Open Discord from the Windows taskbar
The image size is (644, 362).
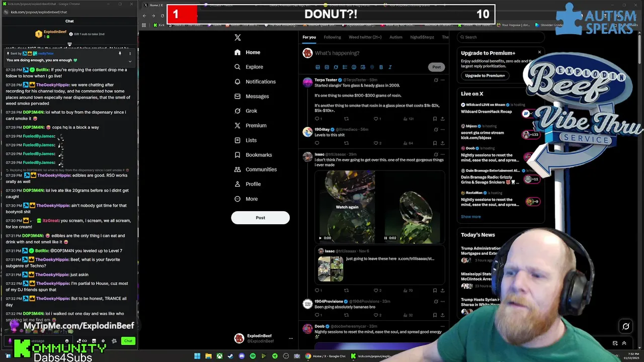point(242,356)
